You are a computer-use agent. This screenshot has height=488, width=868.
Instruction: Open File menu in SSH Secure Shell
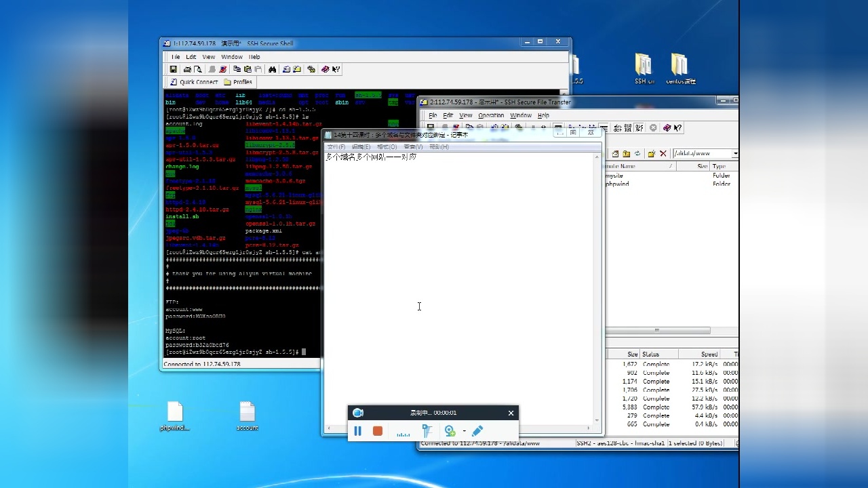coord(176,57)
